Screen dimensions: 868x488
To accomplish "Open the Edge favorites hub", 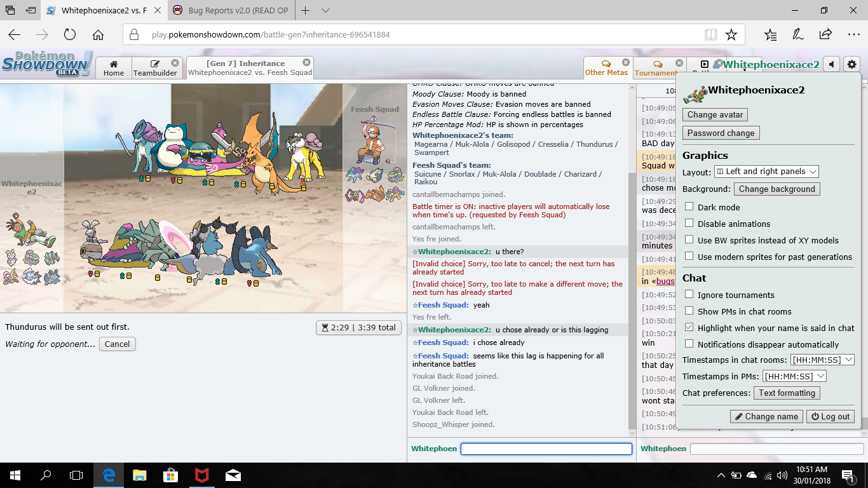I will [x=770, y=34].
